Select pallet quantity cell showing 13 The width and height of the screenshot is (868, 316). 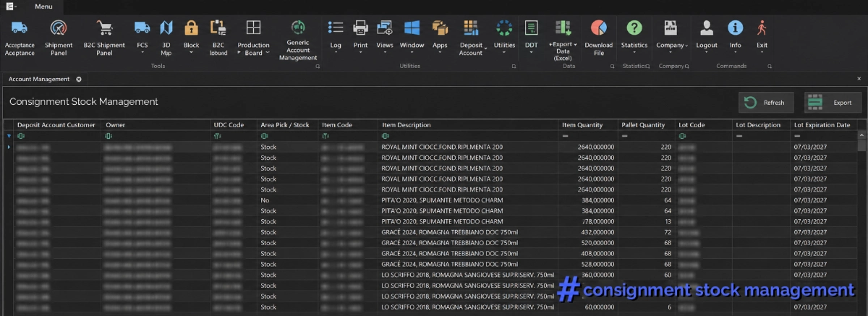(647, 221)
